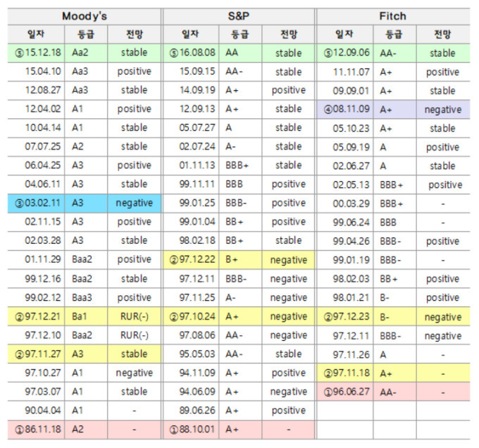
Task: Select Moody's date 97.12.10
Action: point(43,335)
